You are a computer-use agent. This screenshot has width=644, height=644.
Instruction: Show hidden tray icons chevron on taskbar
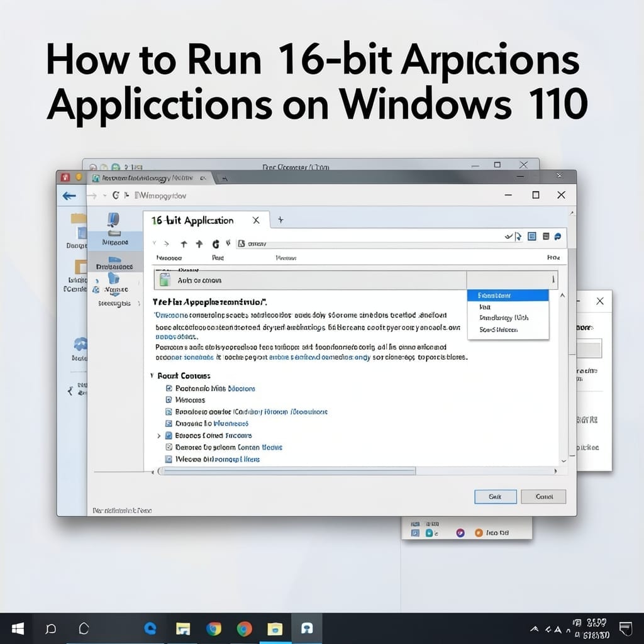535,629
